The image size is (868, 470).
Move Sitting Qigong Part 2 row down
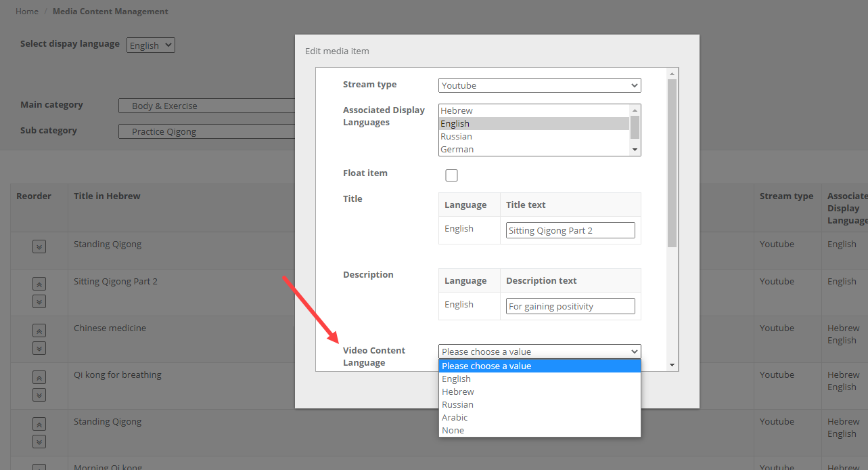tap(39, 301)
